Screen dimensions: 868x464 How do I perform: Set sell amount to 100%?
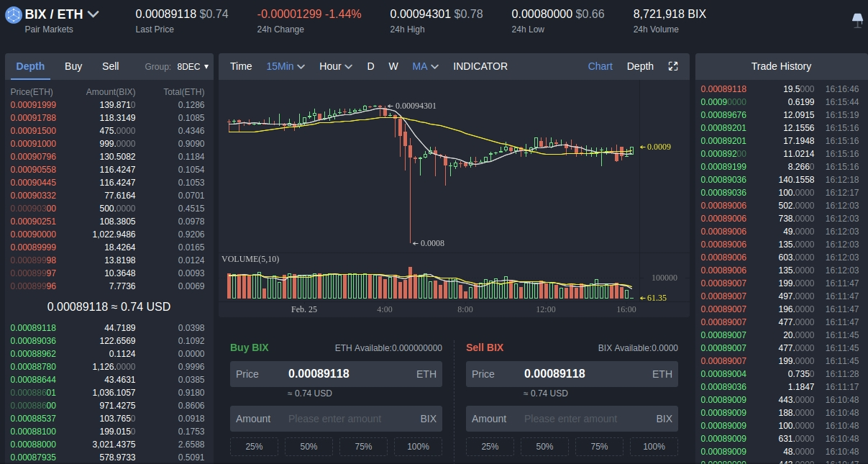[x=654, y=447]
